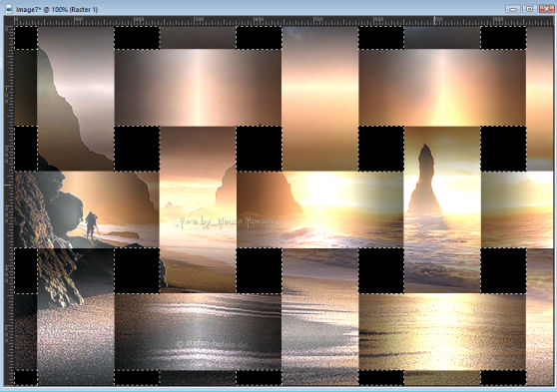Click the golden sand reflection tile bottom right
Viewport: 557px width, 392px height.
tap(442, 331)
